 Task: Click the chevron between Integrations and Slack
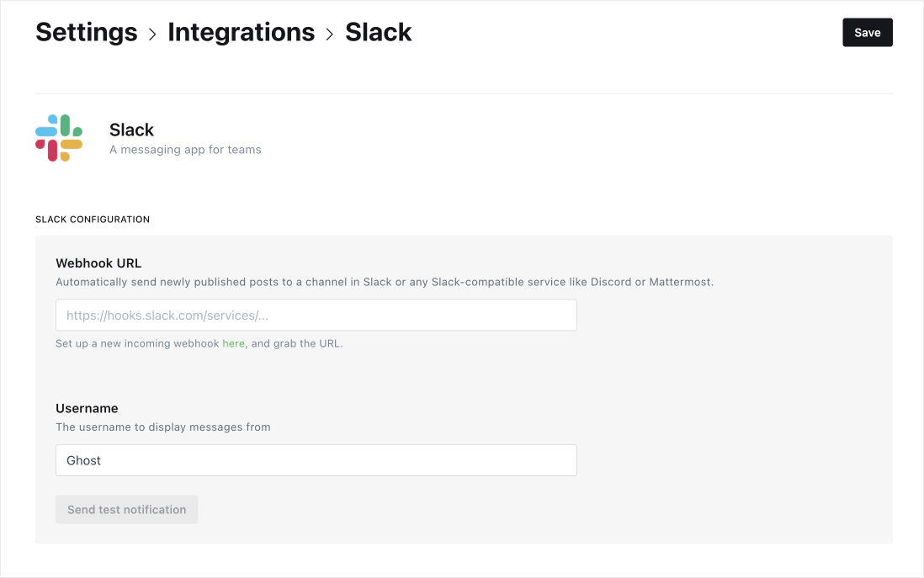click(329, 34)
